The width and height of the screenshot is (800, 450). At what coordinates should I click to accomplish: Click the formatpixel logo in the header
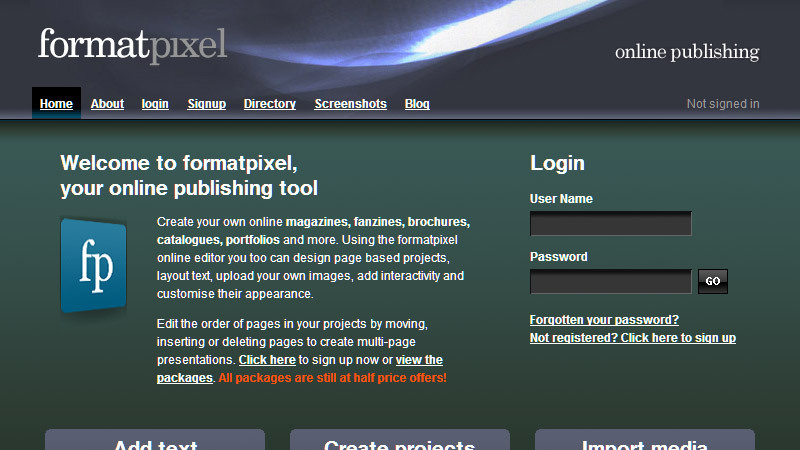click(x=133, y=45)
